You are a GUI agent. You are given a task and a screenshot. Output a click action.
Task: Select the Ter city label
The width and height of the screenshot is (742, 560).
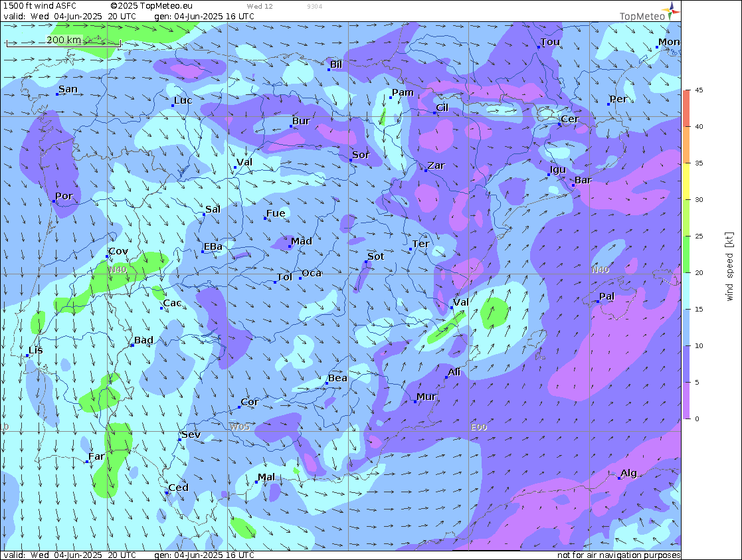[420, 244]
